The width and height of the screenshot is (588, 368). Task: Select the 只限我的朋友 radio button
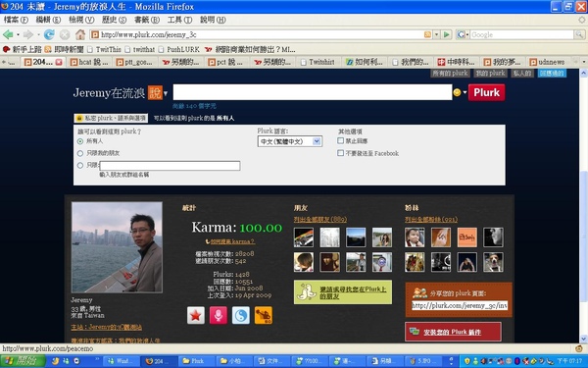click(x=80, y=153)
